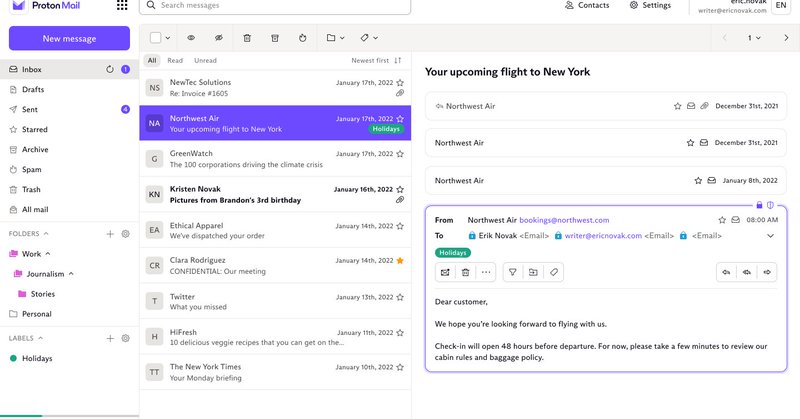
Task: Open Contacts
Action: [x=587, y=5]
